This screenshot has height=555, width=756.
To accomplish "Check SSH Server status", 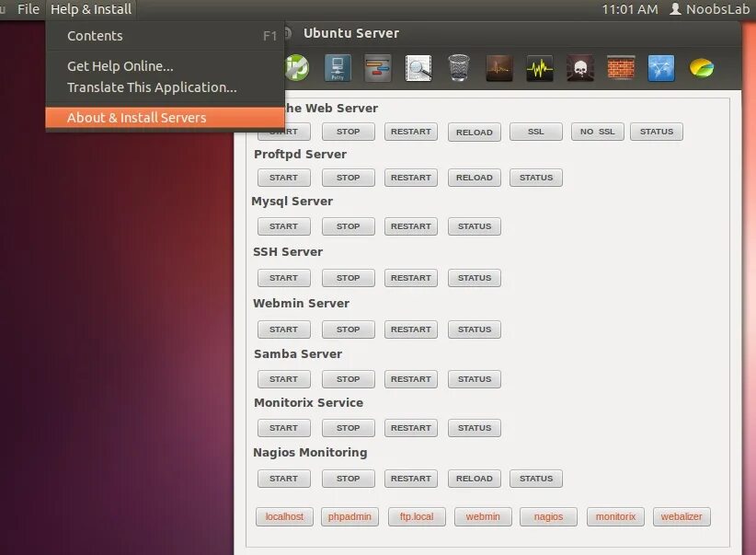I will click(x=475, y=278).
